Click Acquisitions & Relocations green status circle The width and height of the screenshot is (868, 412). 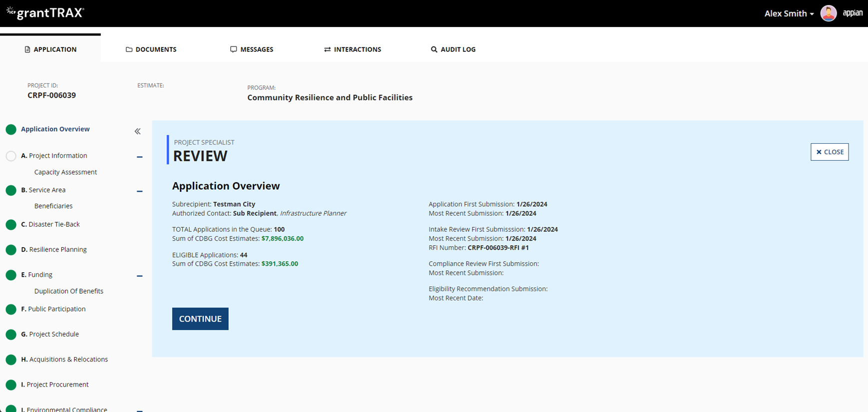point(11,360)
